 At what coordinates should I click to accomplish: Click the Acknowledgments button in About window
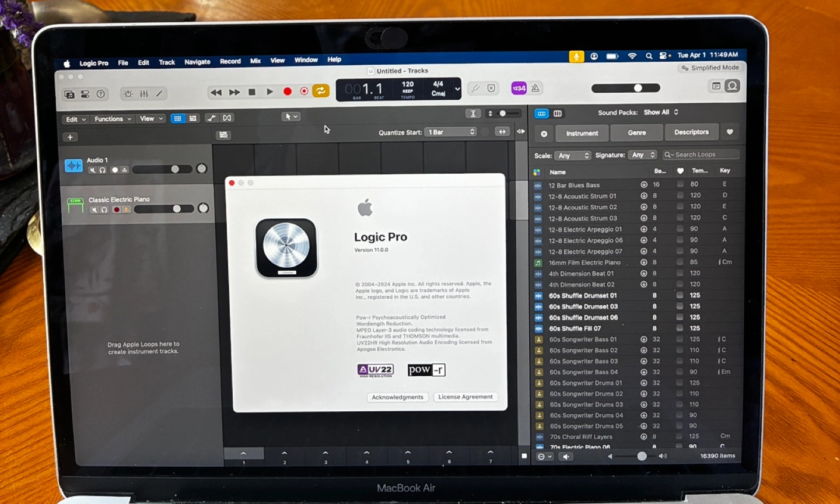pos(398,397)
